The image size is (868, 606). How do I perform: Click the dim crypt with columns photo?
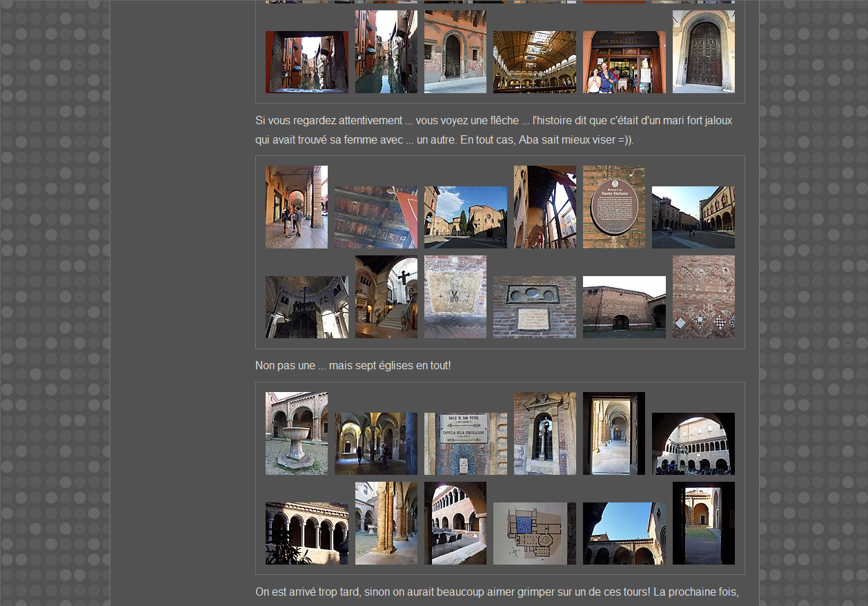375,444
